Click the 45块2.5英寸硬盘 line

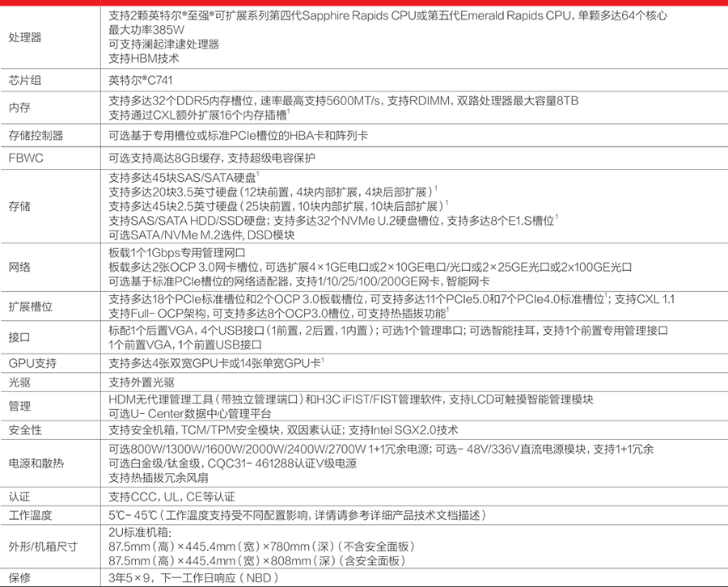[x=278, y=206]
